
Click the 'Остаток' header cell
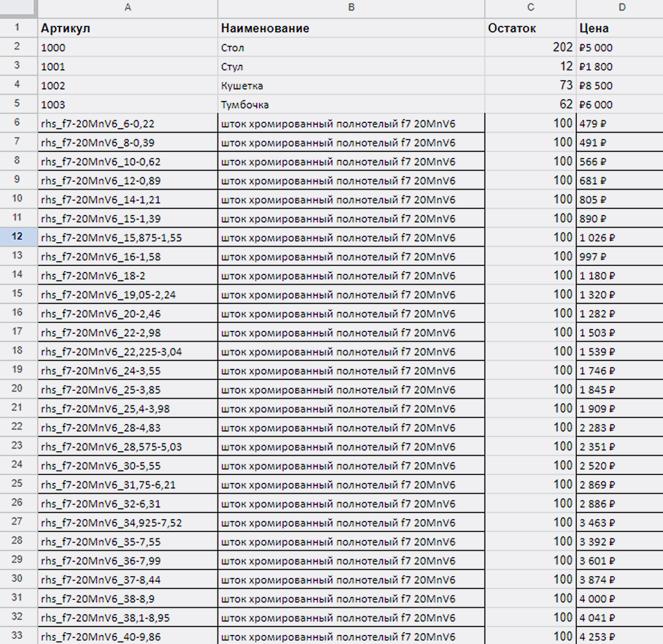coord(530,28)
